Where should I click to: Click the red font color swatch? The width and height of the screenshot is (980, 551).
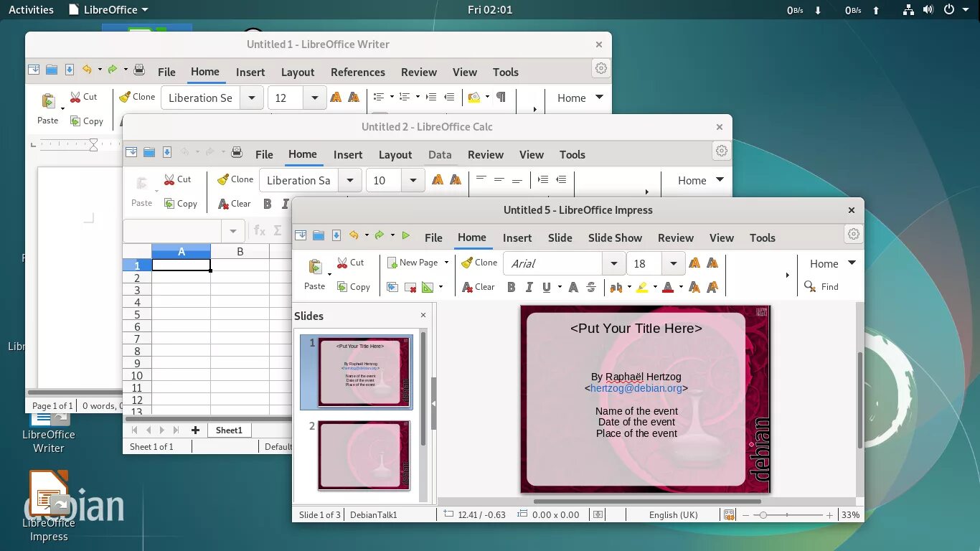[x=668, y=287]
